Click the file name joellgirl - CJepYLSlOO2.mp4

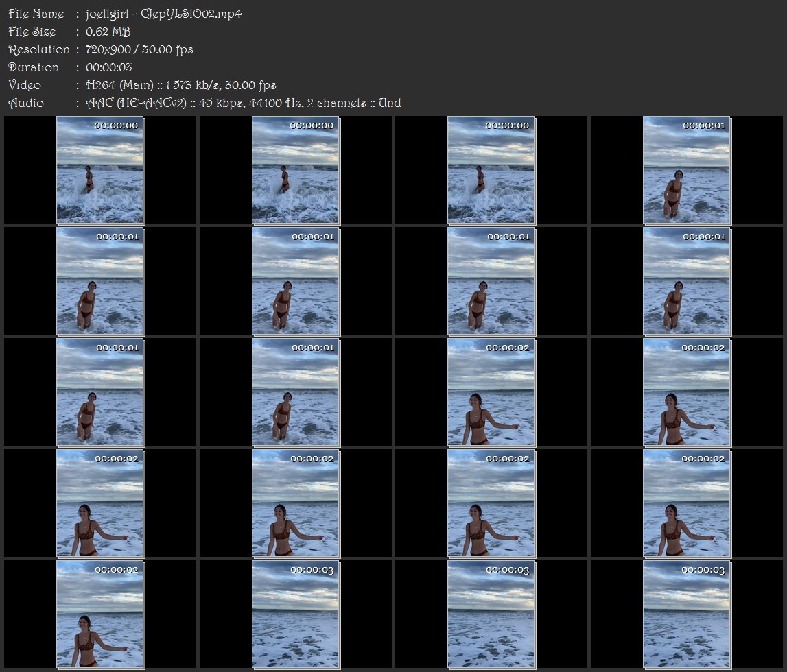pyautogui.click(x=163, y=14)
